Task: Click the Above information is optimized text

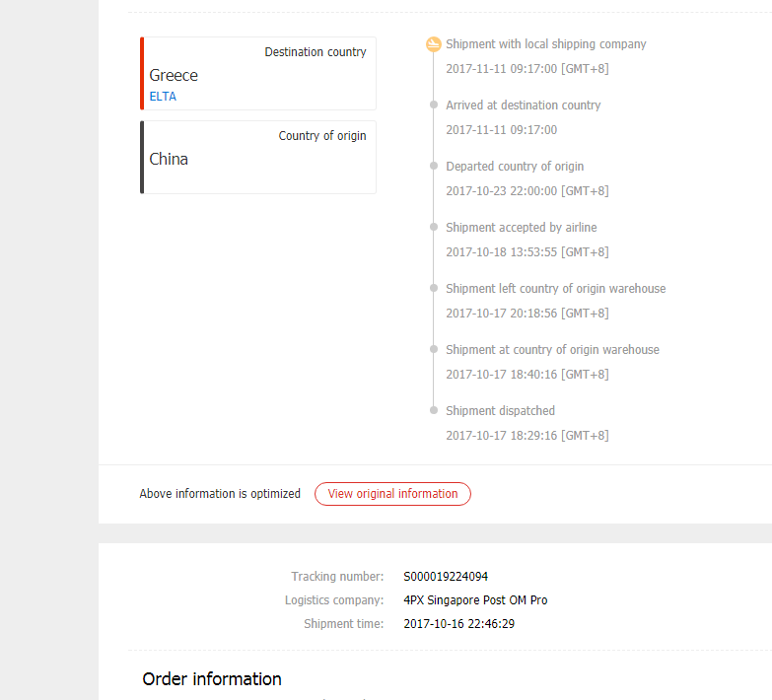Action: [x=220, y=494]
